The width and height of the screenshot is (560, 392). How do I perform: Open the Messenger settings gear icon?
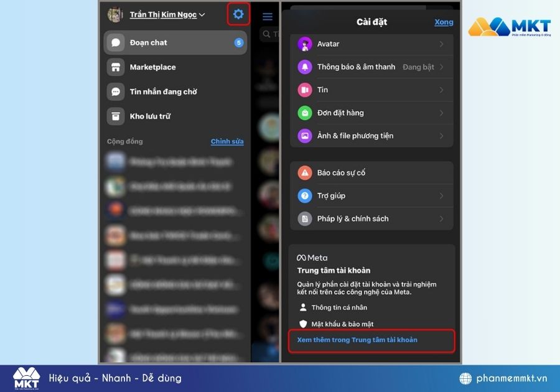pyautogui.click(x=238, y=14)
